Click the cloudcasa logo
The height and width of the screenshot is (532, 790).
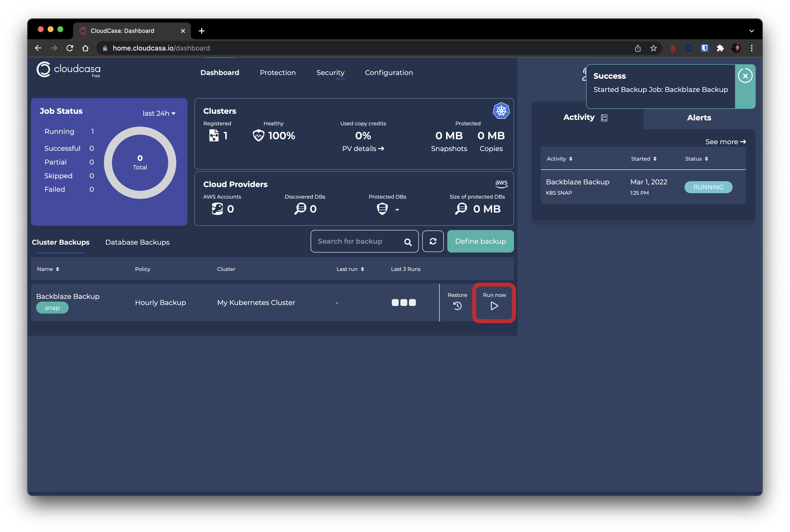[x=68, y=70]
